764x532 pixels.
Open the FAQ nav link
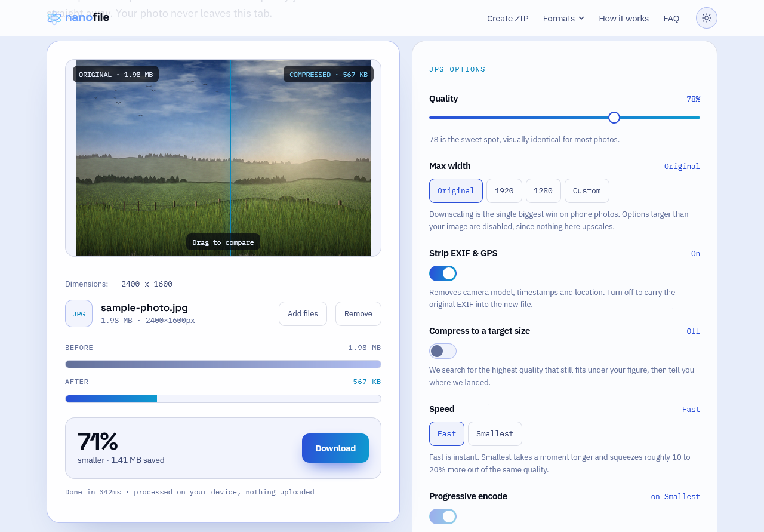(671, 19)
